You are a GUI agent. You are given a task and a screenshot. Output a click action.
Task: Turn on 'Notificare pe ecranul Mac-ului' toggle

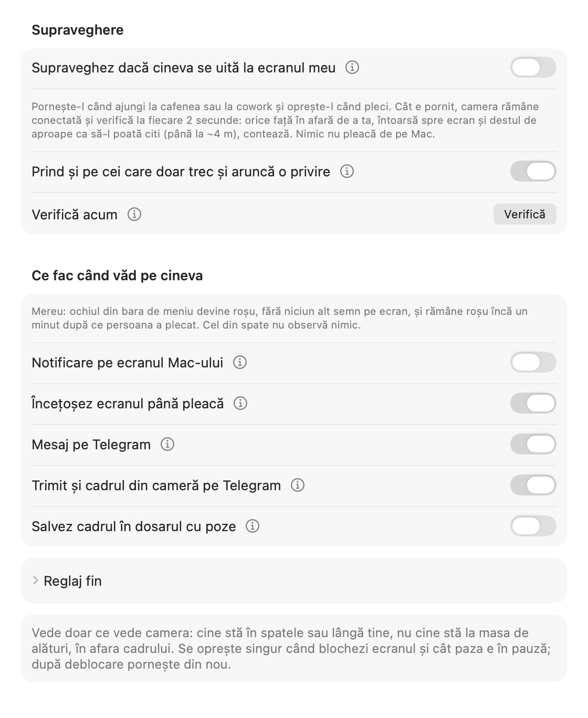pyautogui.click(x=533, y=363)
